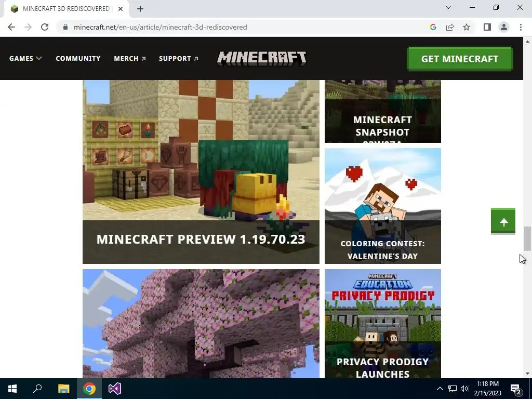Open the browser side panel
Viewport: 532px width, 399px height.
[x=487, y=27]
